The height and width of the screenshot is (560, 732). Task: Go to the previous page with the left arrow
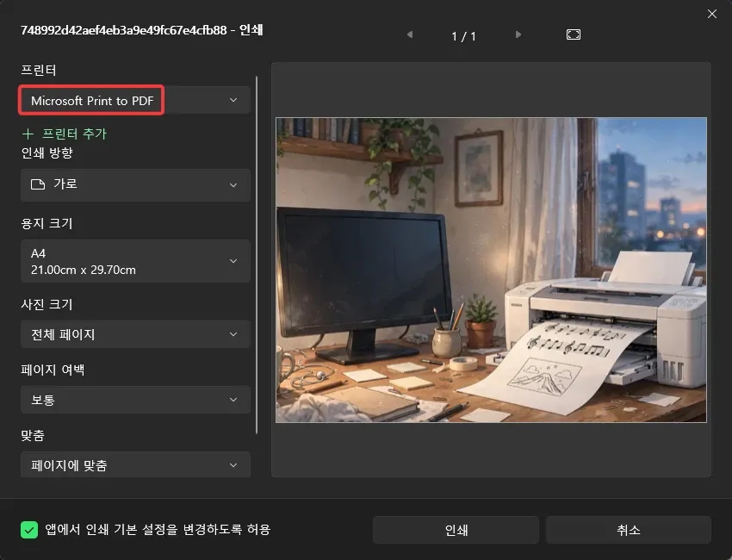(410, 34)
